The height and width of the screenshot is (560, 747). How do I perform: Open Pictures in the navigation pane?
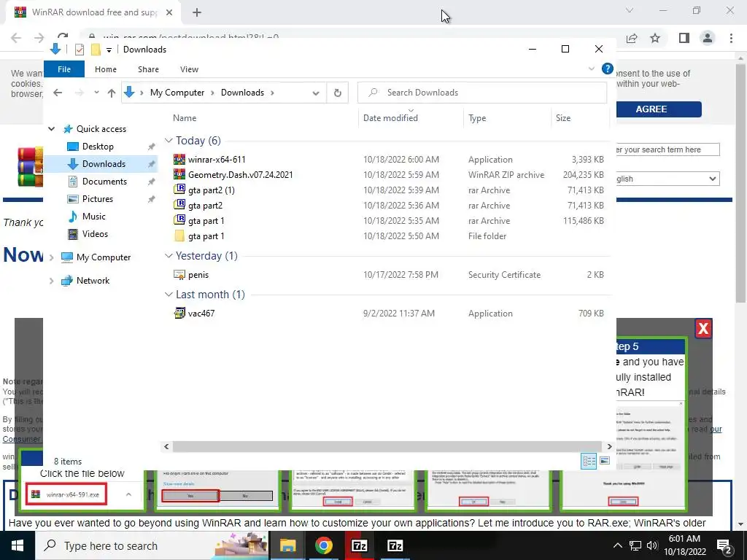(x=97, y=199)
